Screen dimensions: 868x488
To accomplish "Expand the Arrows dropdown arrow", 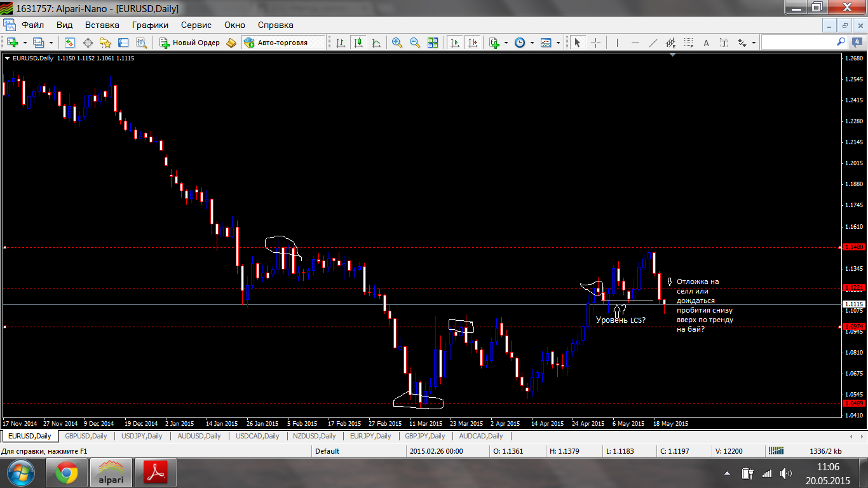I will [x=754, y=43].
